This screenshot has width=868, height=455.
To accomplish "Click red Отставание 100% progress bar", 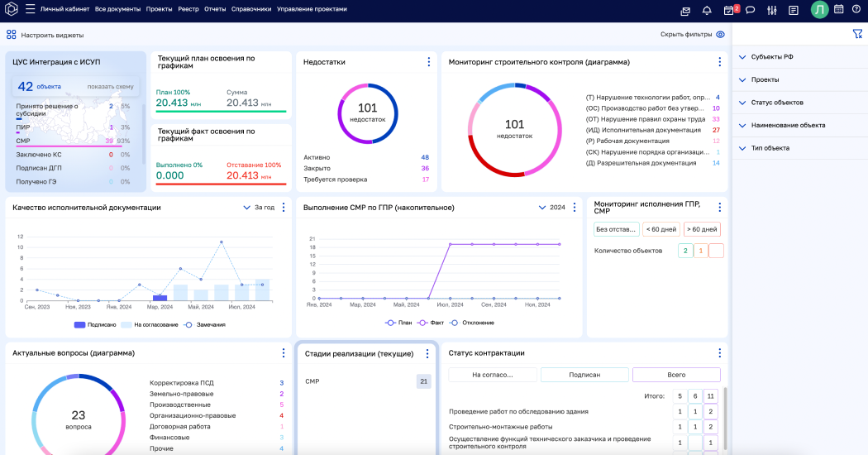I will click(221, 184).
